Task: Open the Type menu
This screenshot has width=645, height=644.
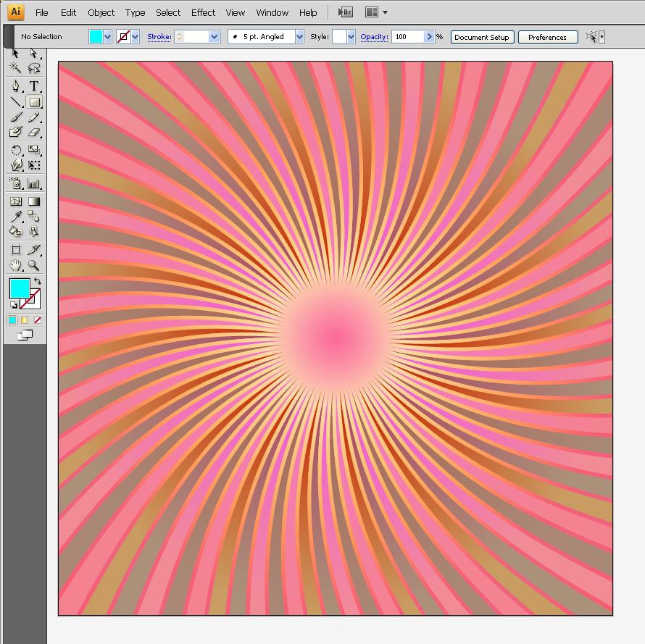Action: coord(135,13)
